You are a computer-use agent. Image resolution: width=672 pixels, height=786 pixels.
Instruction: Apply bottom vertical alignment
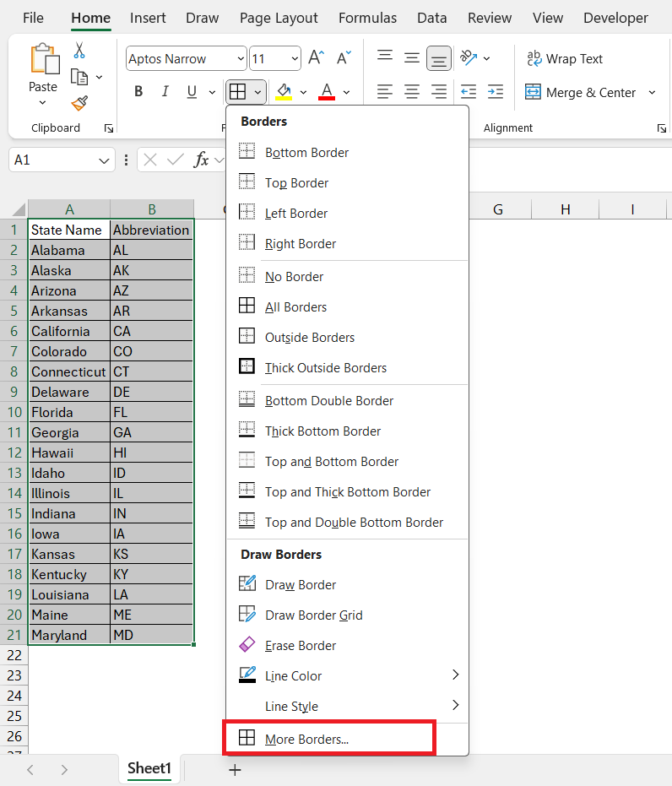(x=438, y=58)
